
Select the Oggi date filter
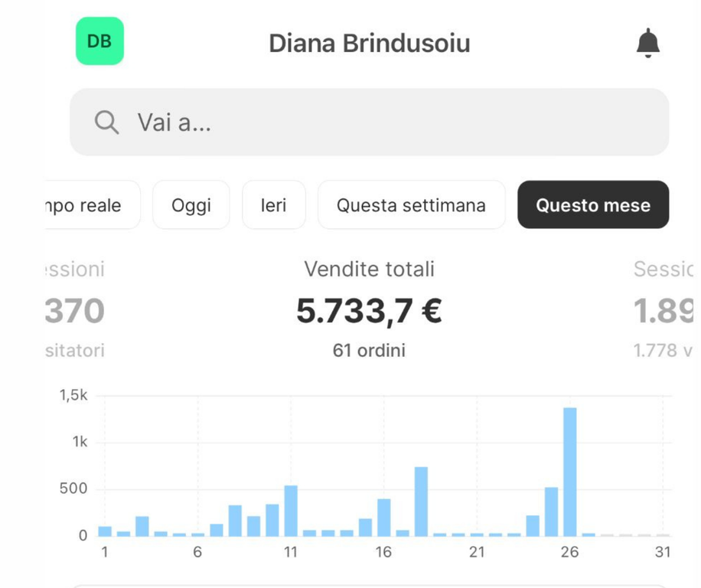pyautogui.click(x=191, y=205)
